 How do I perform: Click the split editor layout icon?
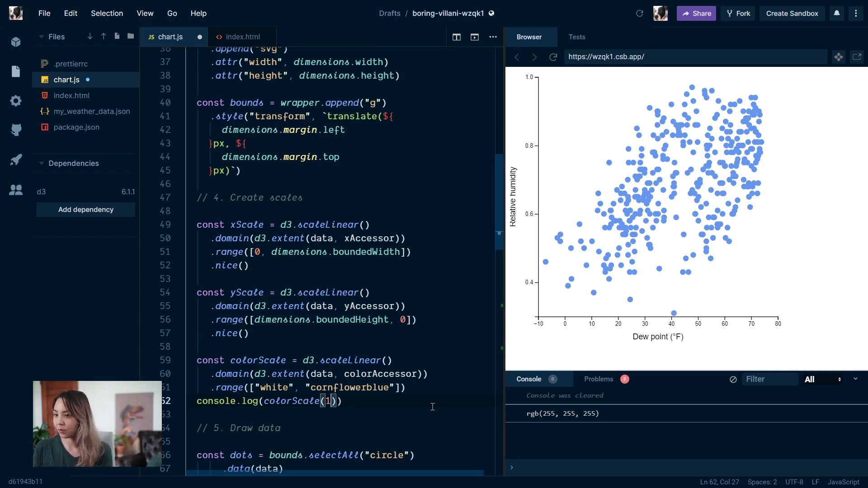coord(456,37)
